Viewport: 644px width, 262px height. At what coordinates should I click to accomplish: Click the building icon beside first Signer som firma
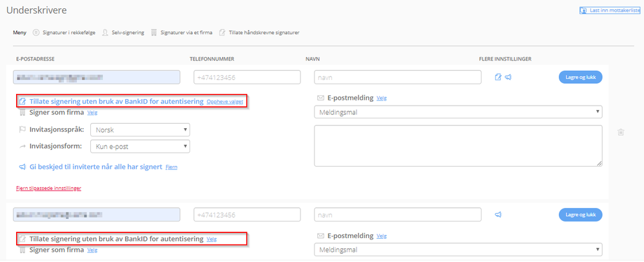[x=23, y=112]
